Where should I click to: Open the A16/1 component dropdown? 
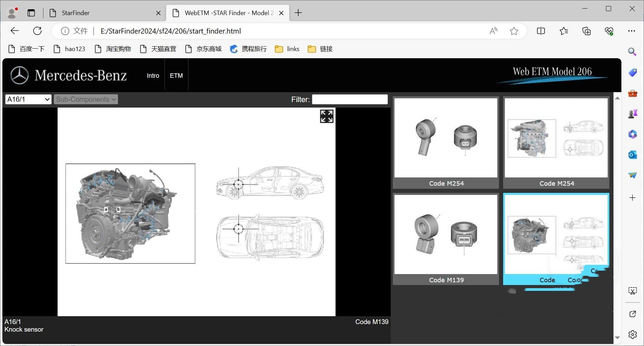[x=28, y=99]
